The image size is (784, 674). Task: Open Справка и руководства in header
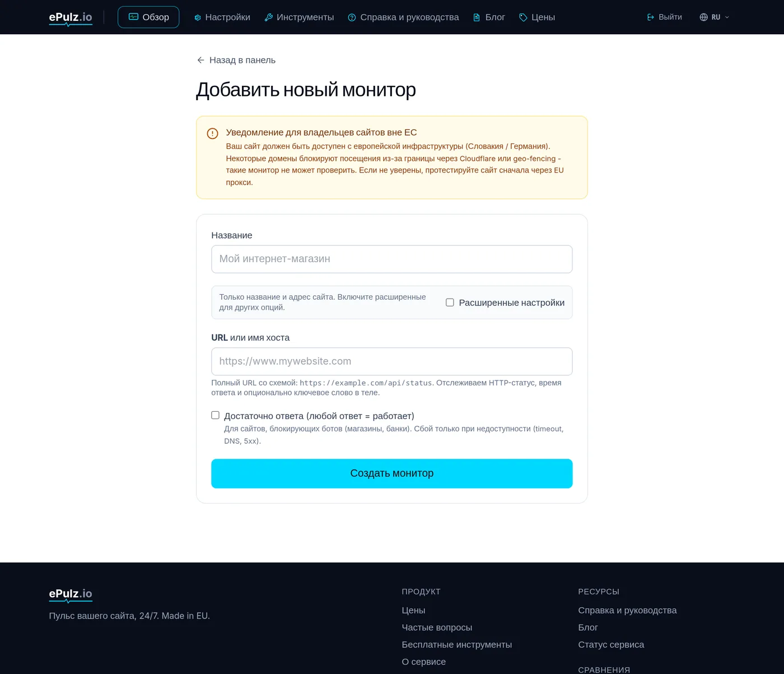(403, 17)
